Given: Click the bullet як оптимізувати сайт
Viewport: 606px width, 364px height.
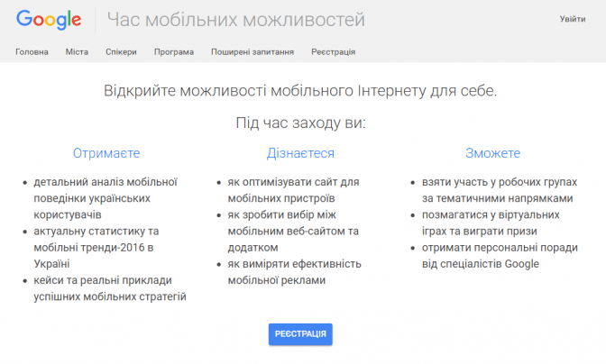Looking at the screenshot, I should point(293,190).
